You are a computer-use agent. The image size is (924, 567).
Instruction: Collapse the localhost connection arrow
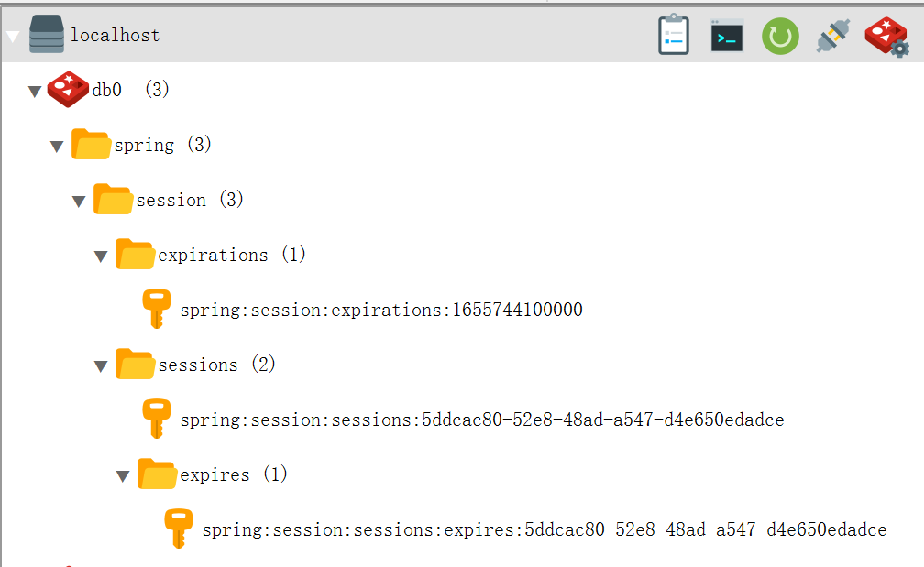pyautogui.click(x=13, y=37)
